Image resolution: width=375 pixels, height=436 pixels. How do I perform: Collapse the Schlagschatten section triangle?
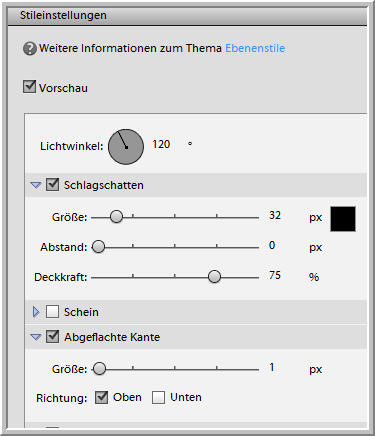click(36, 185)
